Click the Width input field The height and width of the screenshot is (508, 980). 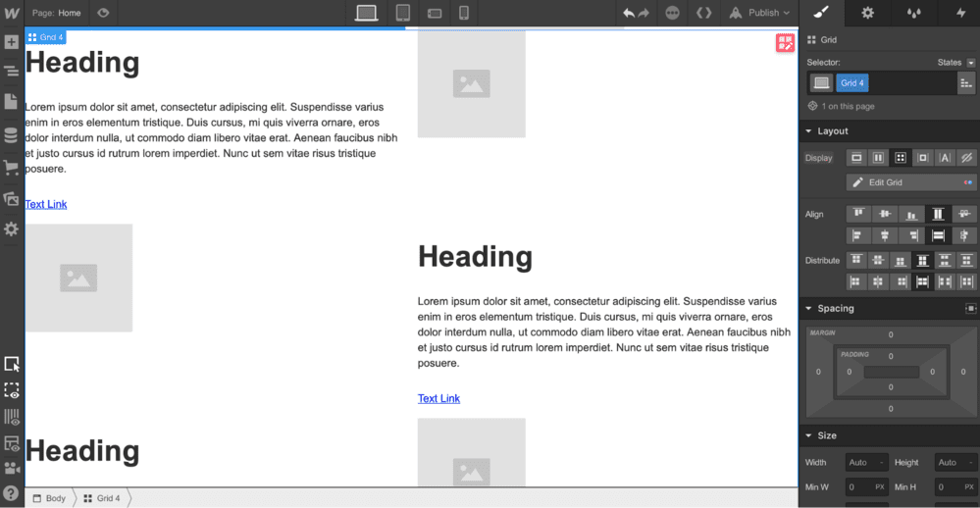tap(866, 462)
